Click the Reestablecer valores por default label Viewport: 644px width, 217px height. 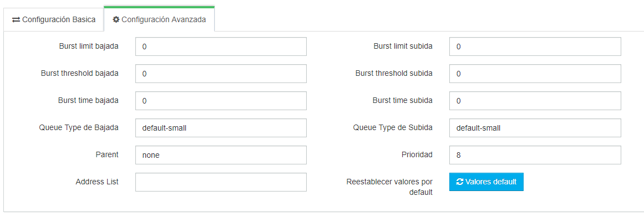tap(389, 187)
